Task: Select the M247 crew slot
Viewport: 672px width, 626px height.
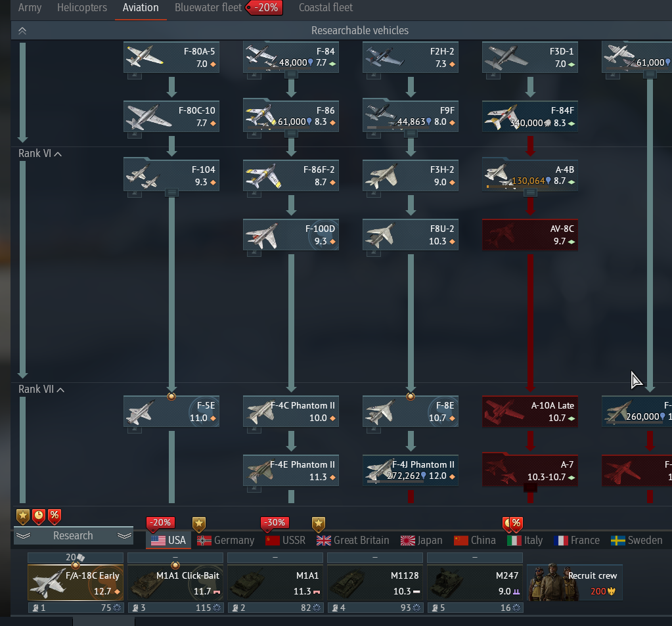Action: (475, 583)
